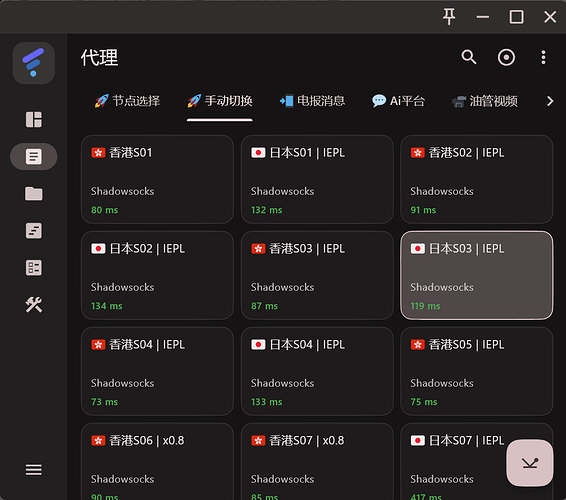Click the FlClash app logo
This screenshot has height=500, width=566.
[34, 63]
